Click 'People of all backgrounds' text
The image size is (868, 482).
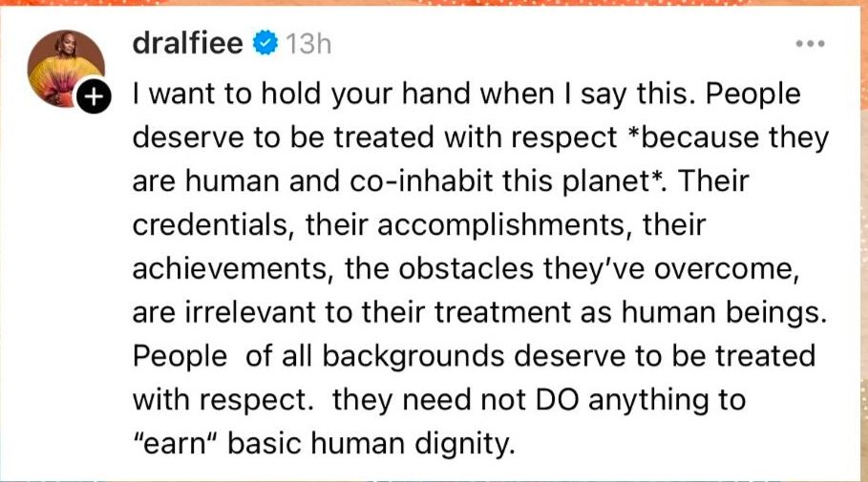click(x=318, y=357)
